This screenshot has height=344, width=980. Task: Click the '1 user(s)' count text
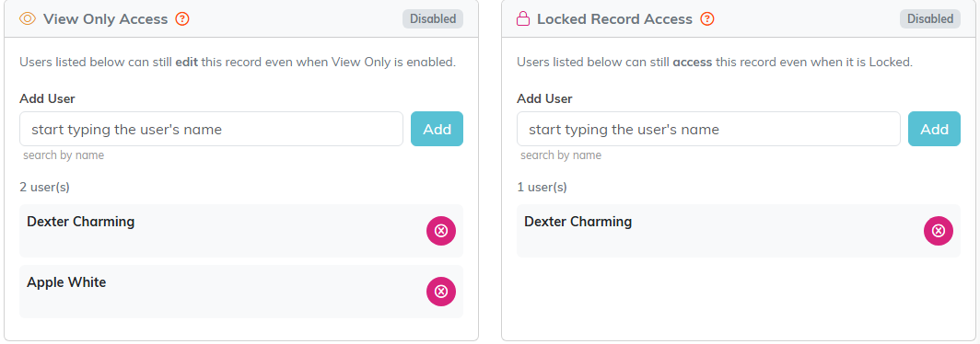click(x=542, y=188)
